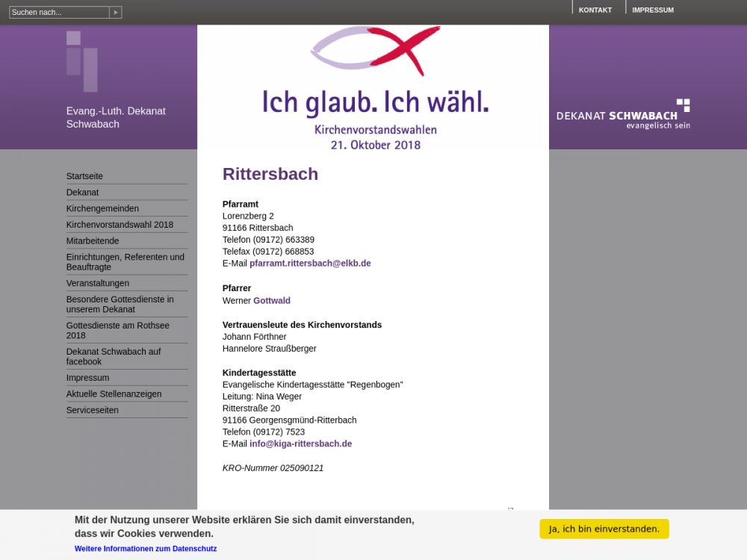Type in the 'Suchen nach...' search field
The width and height of the screenshot is (747, 560).
(59, 13)
